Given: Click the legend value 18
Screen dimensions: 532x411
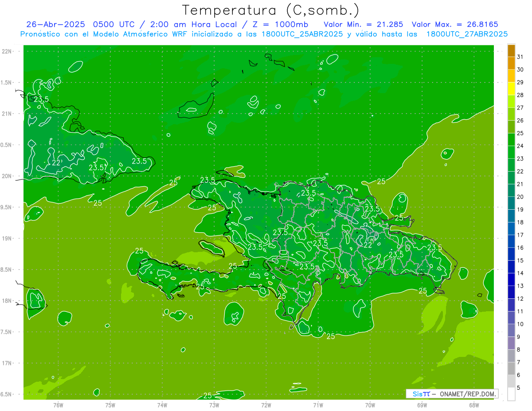Looking at the screenshot, I should 520,222.
